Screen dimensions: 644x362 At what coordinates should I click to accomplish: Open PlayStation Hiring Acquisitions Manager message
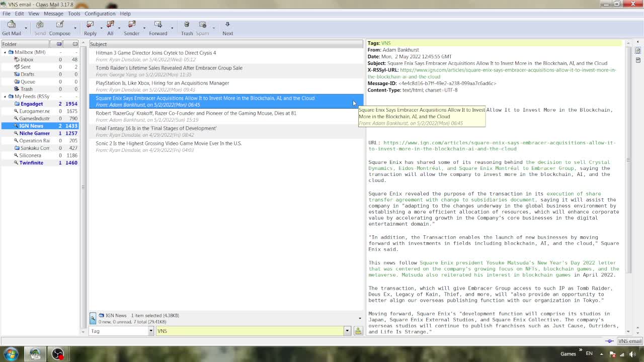[226, 86]
